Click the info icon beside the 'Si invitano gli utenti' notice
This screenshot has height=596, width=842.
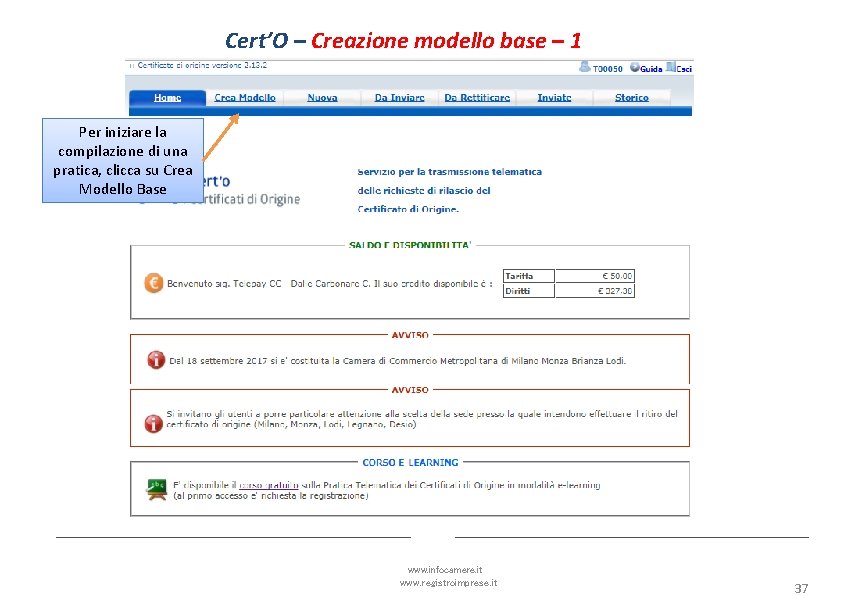point(154,423)
